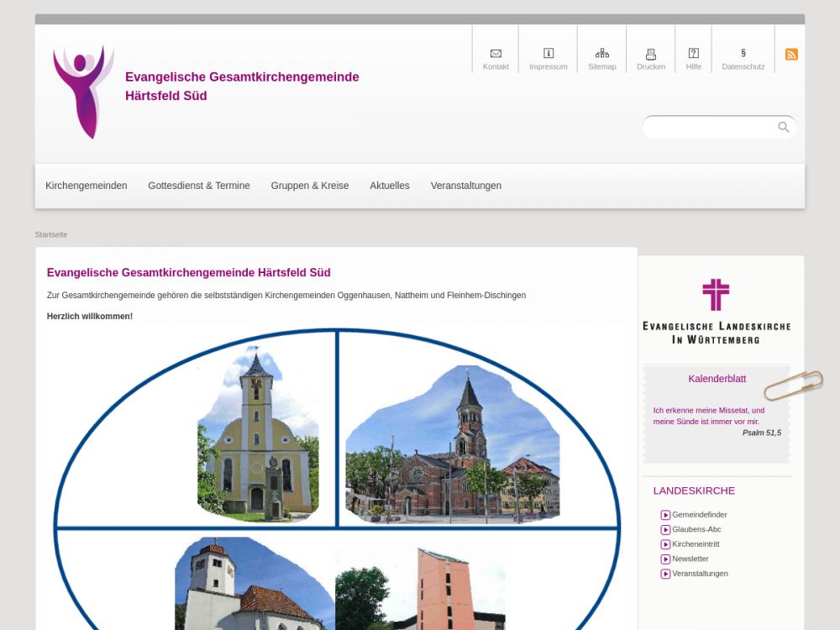This screenshot has width=840, height=630.
Task: Open the Kirchengemeinden menu
Action: pos(87,186)
